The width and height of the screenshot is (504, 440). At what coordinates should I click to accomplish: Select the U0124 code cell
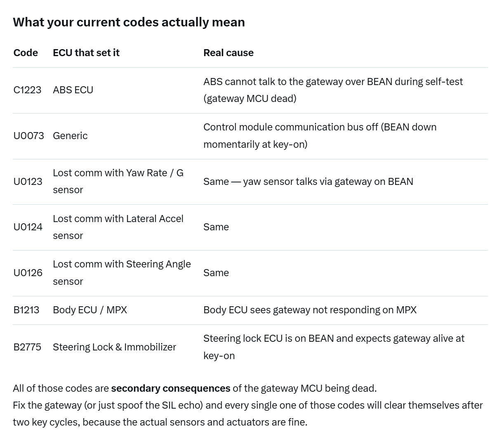[x=28, y=227]
